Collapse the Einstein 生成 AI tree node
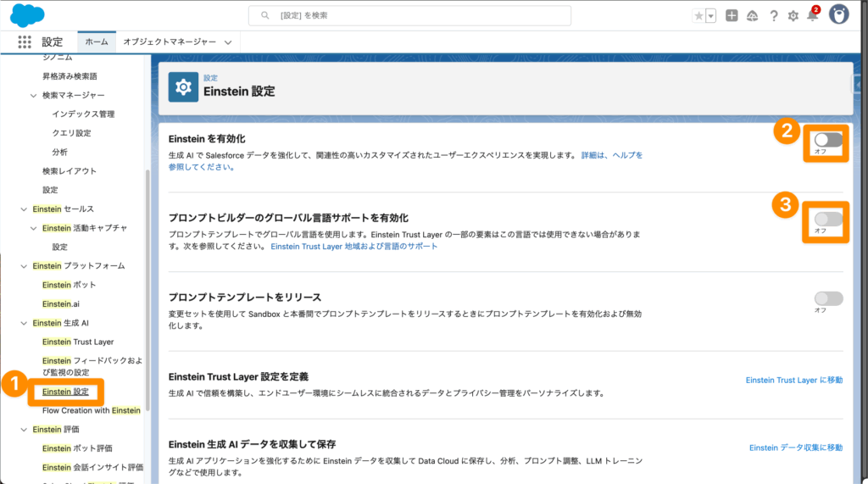 pos(23,324)
